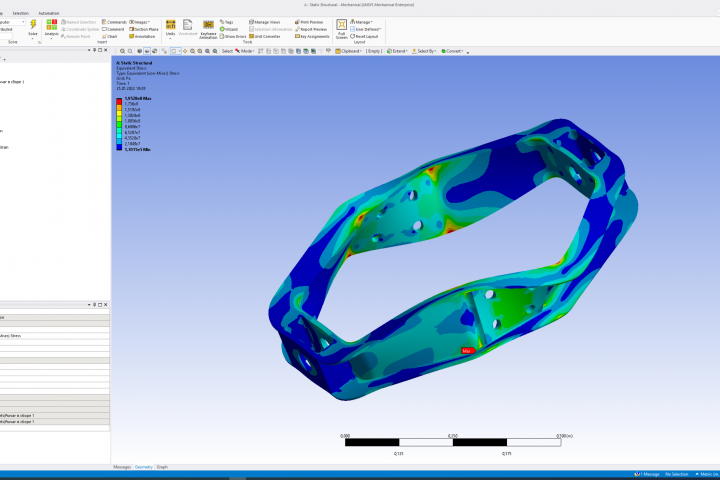This screenshot has width=720, height=480.
Task: Click the Select label in the graphics toolbar
Action: click(x=227, y=51)
